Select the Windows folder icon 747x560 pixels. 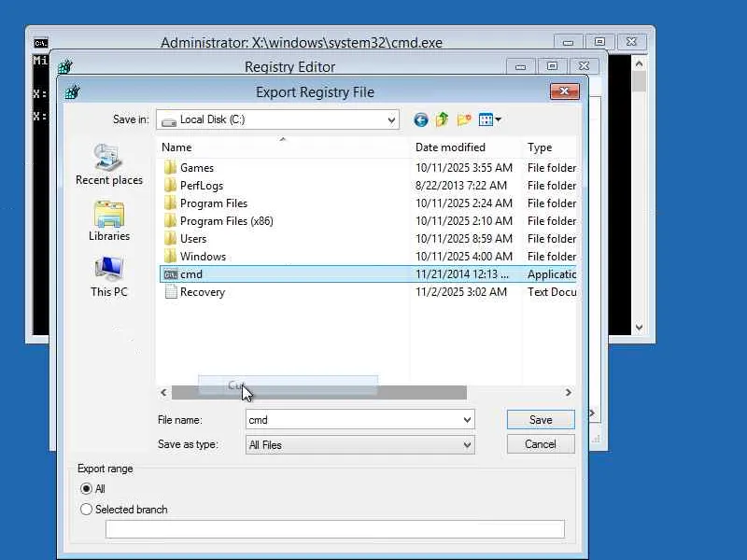coord(170,256)
